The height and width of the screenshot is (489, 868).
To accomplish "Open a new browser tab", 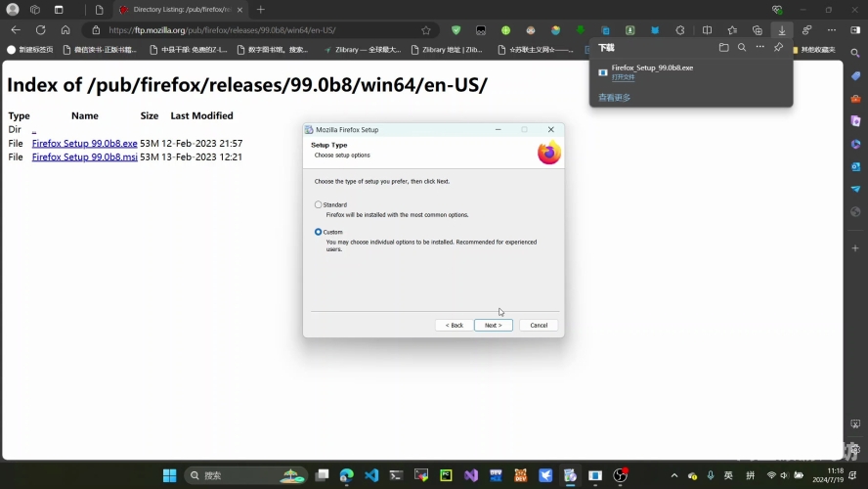I will point(261,10).
